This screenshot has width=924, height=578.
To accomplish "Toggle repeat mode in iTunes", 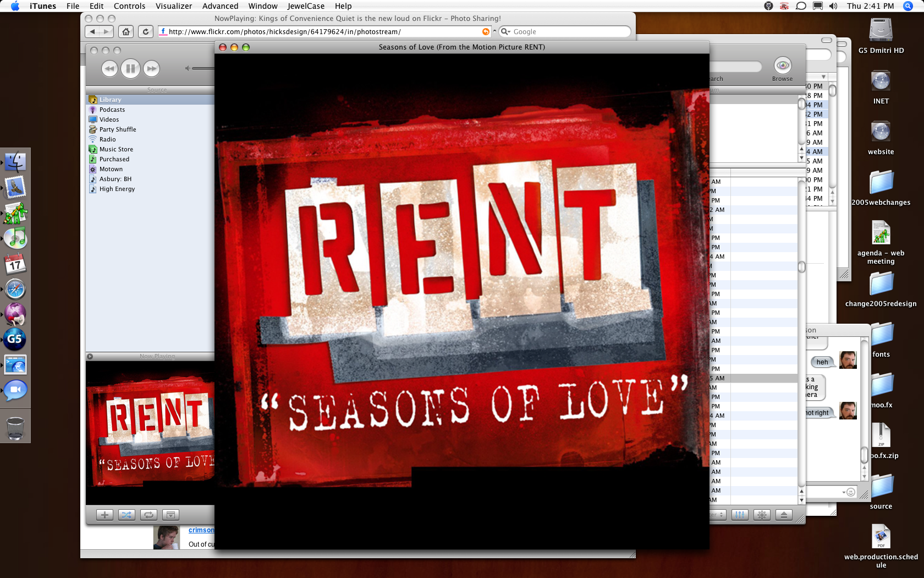I will pos(148,515).
